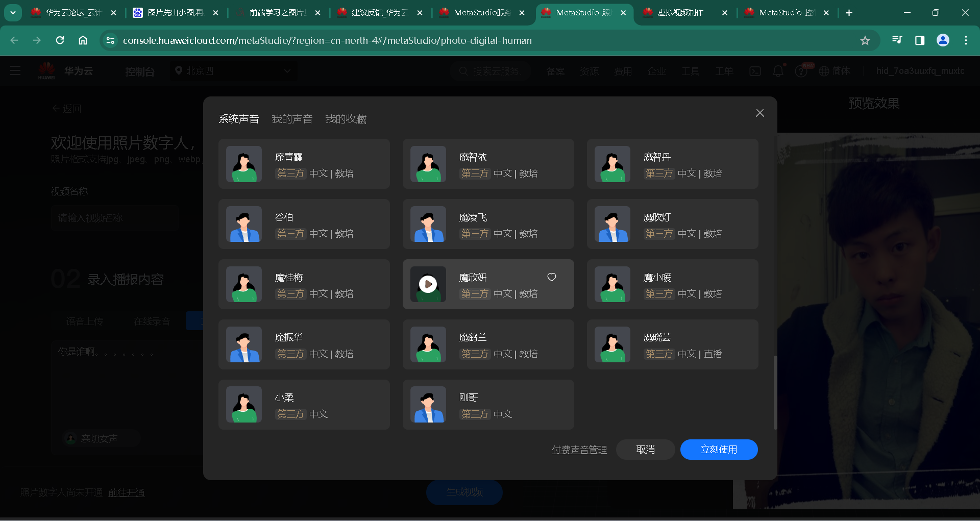The image size is (980, 521).
Task: Open the cloud shell terminal icon
Action: click(x=755, y=71)
